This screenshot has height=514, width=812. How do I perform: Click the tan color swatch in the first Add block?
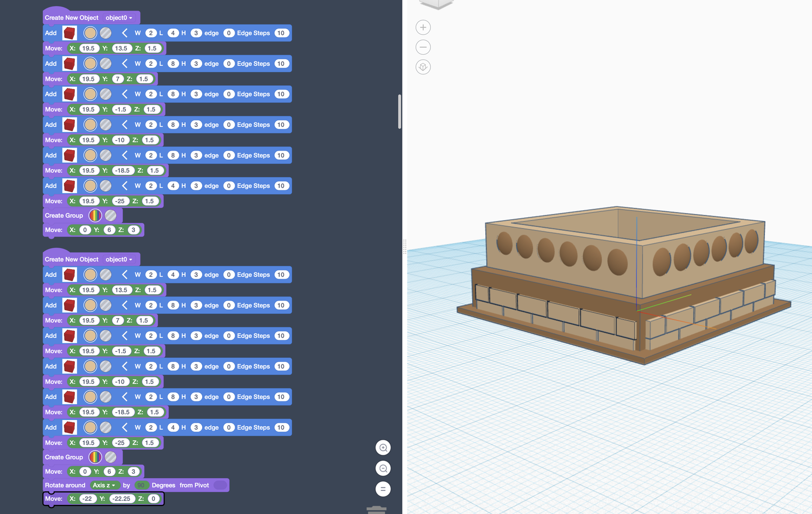tap(90, 33)
